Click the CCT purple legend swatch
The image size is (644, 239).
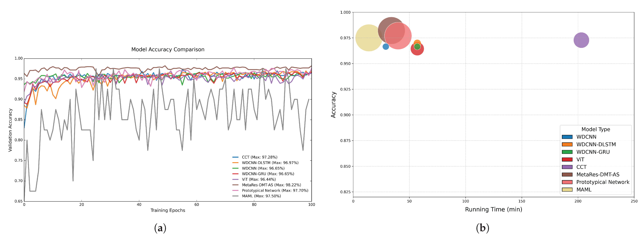coord(567,167)
